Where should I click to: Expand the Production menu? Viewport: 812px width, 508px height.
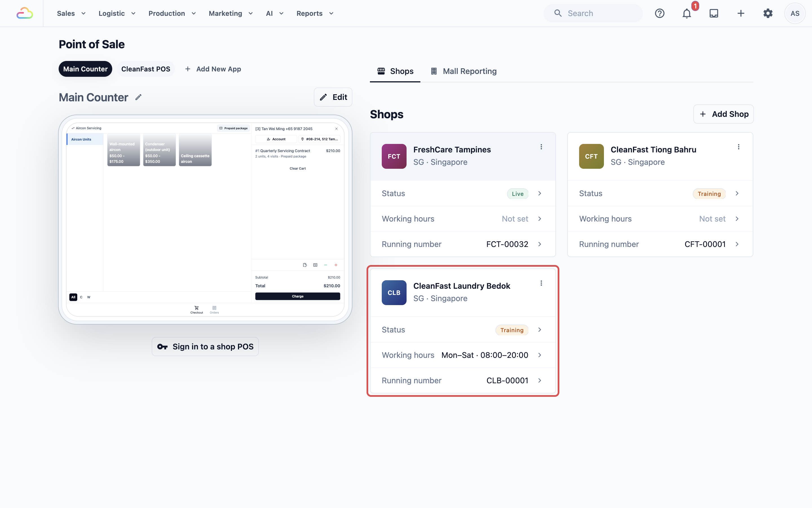(172, 14)
